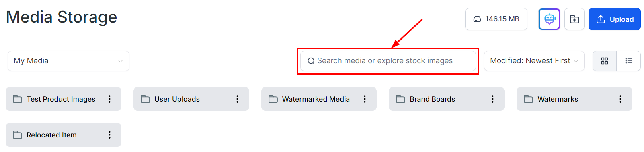Open options menu for Brand Boards

coord(492,99)
